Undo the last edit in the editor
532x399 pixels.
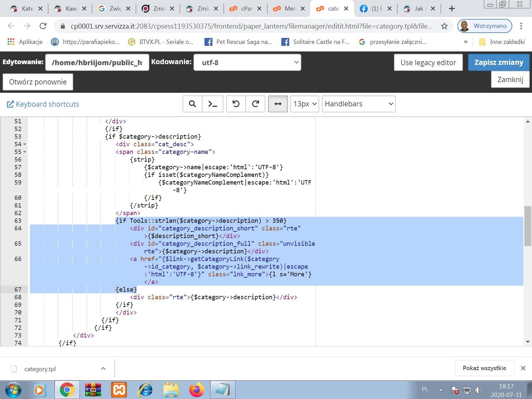tap(236, 104)
